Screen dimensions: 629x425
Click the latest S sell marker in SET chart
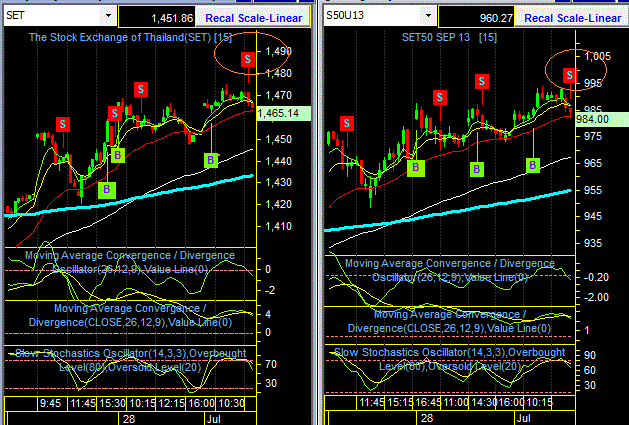[248, 59]
